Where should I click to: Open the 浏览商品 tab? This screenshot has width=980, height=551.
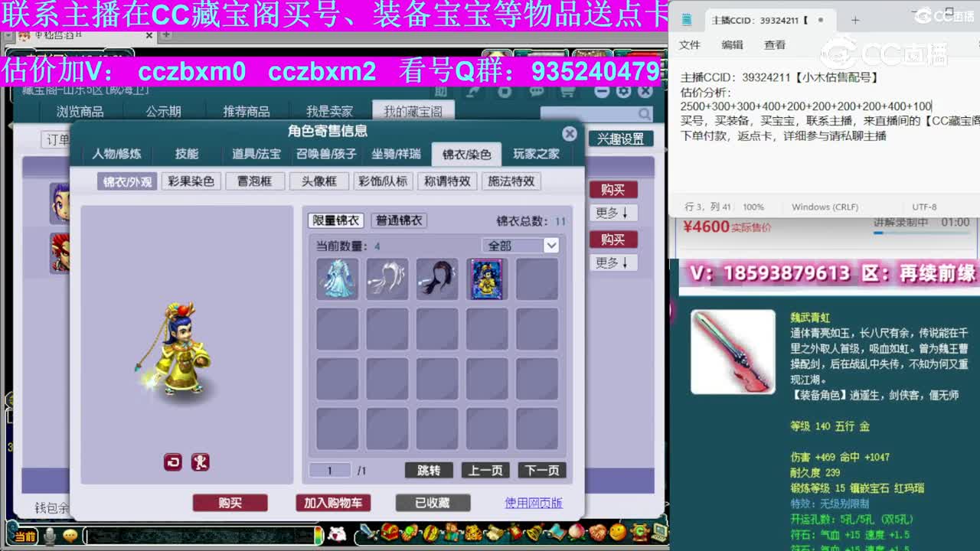pos(80,112)
